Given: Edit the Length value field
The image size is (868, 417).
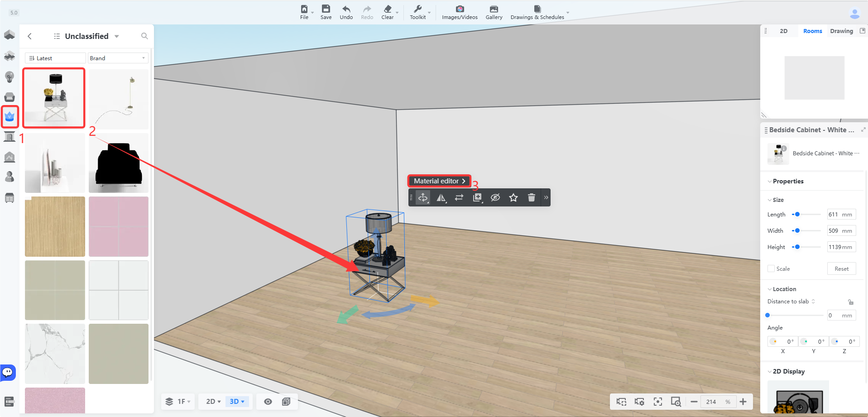Looking at the screenshot, I should point(841,214).
